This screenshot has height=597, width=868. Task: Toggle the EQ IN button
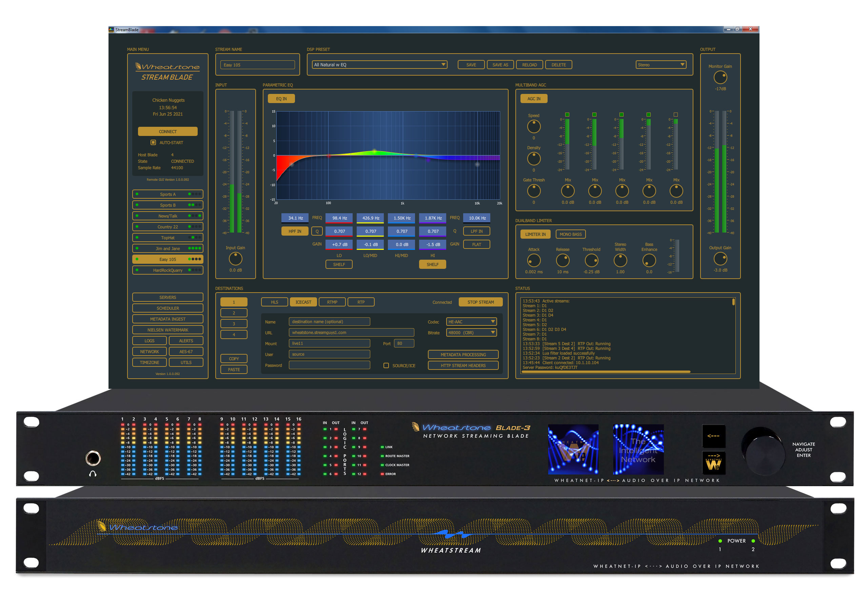[x=281, y=99]
